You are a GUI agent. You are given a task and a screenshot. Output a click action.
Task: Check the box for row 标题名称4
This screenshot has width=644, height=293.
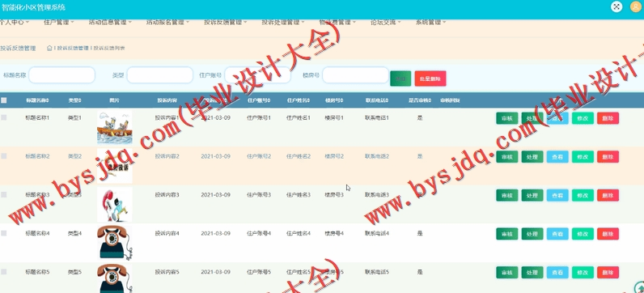(4, 233)
